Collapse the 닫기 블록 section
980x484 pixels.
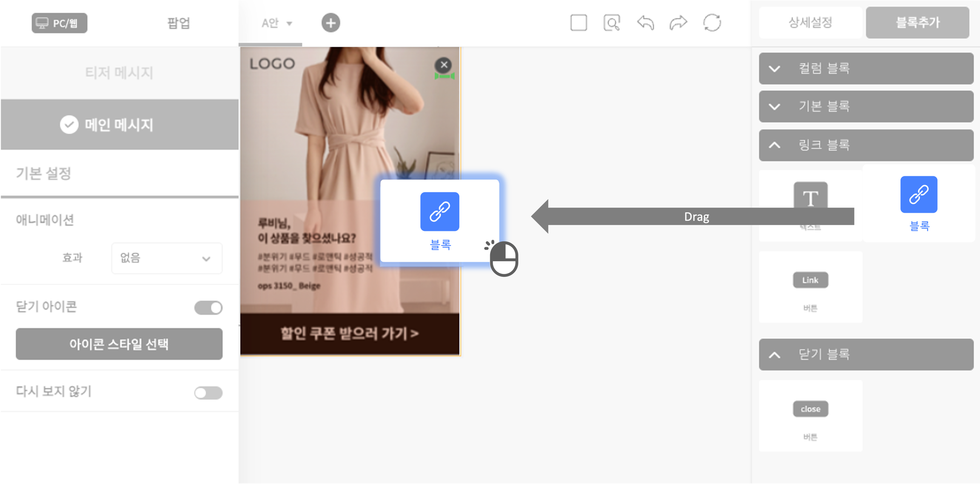pos(866,354)
